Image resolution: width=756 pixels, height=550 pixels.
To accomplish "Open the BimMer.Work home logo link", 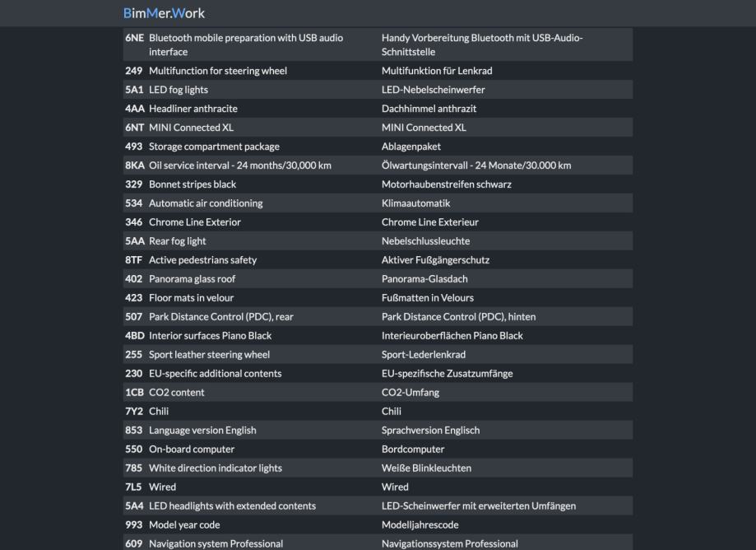I will tap(164, 13).
